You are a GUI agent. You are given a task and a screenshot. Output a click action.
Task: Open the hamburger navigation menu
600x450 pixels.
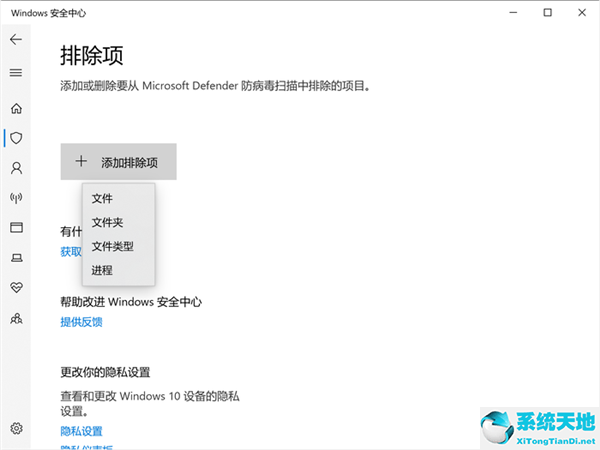point(16,73)
